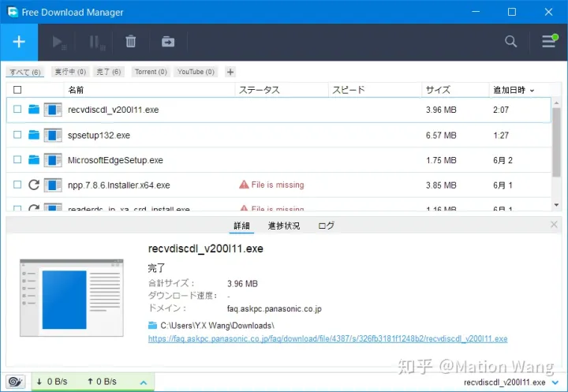Click the 6.57 MB size cell
The height and width of the screenshot is (392, 568).
click(441, 135)
